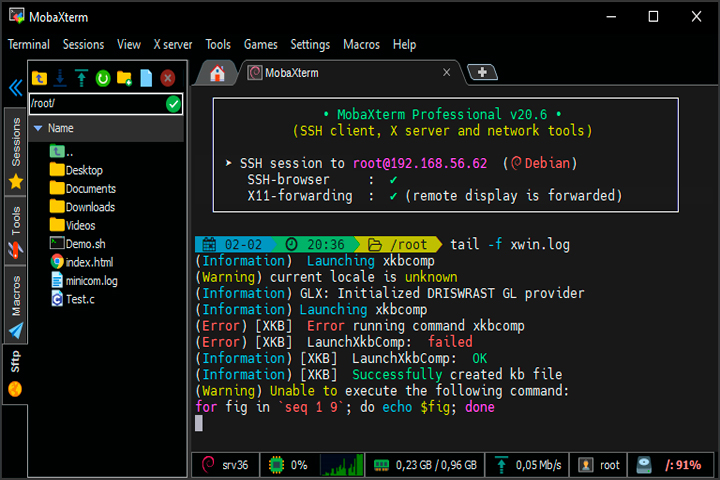Select the minicom.log file
The height and width of the screenshot is (480, 720).
click(84, 280)
